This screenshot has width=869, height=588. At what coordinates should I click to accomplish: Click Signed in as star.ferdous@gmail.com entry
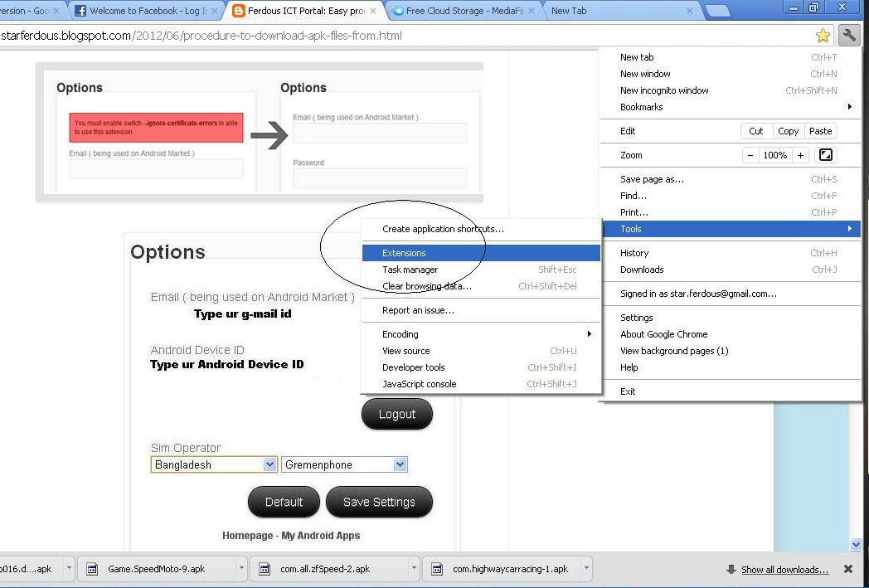(731, 294)
